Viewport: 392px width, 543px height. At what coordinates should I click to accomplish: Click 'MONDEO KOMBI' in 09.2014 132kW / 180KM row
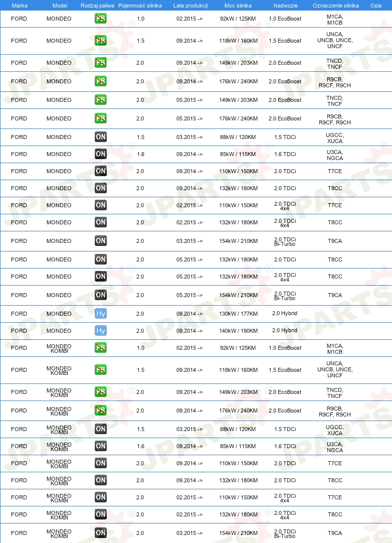[x=59, y=481]
